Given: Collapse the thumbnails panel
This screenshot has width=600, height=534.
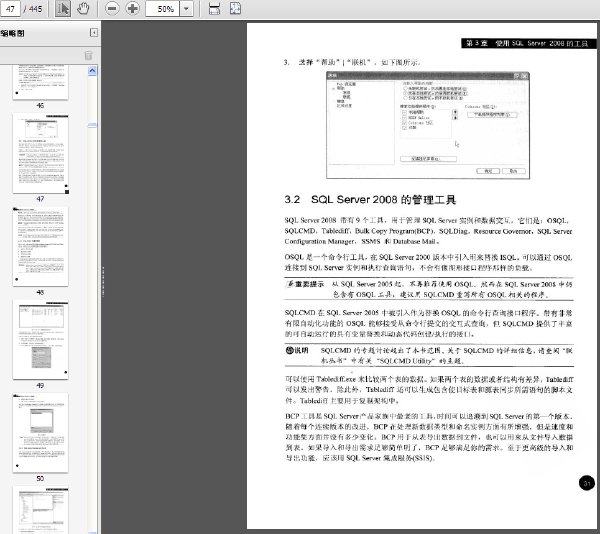Looking at the screenshot, I should pyautogui.click(x=94, y=33).
